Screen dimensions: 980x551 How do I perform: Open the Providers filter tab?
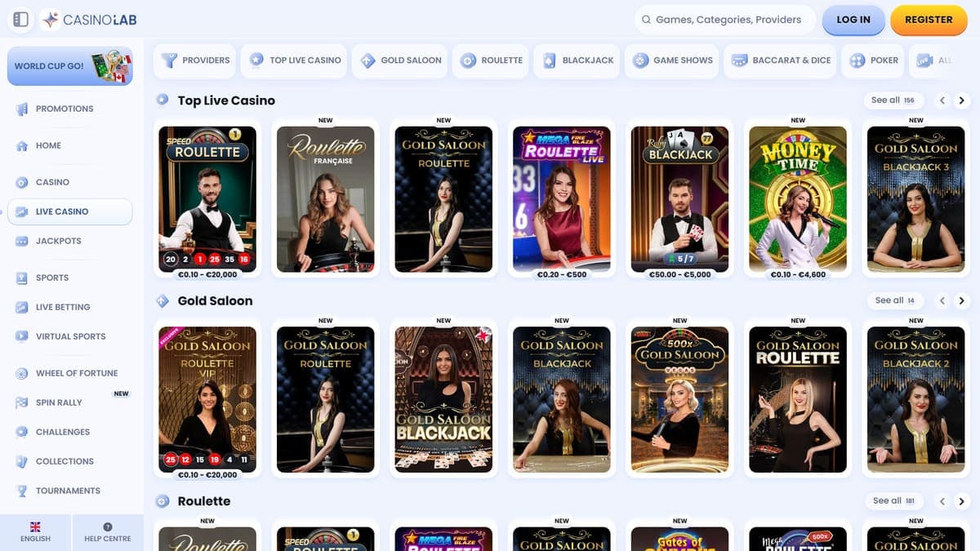tap(195, 60)
